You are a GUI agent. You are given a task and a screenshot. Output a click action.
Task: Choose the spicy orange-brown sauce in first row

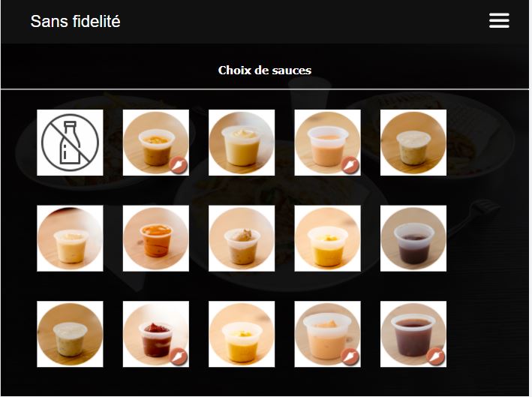pos(156,143)
